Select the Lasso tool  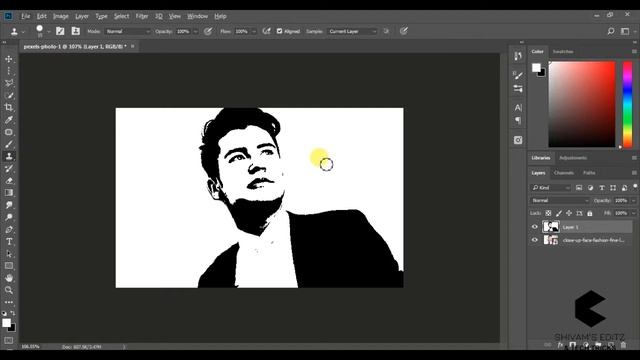9,83
